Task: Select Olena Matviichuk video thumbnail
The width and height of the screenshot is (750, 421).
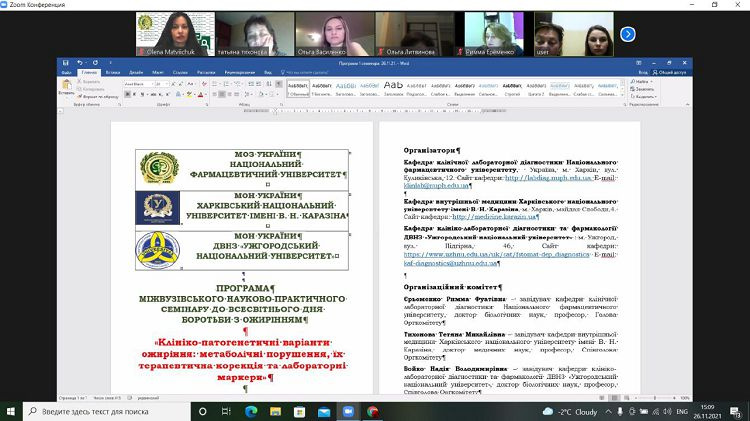Action: point(176,34)
